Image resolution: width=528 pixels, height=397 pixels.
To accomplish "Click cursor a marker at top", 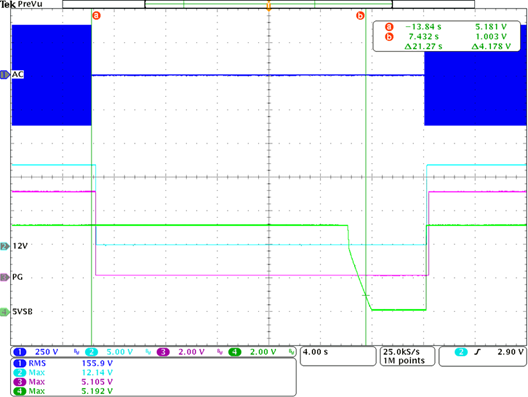I will click(97, 15).
